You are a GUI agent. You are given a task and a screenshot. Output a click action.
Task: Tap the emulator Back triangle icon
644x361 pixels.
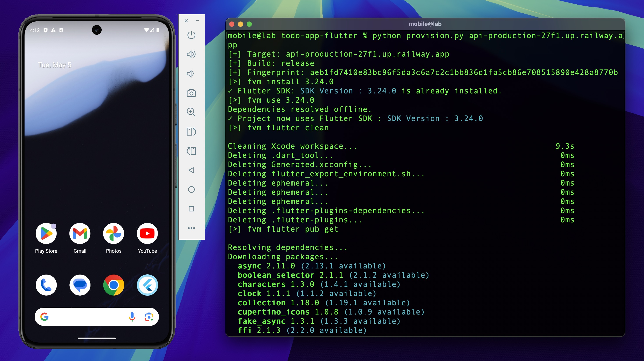[x=191, y=170]
